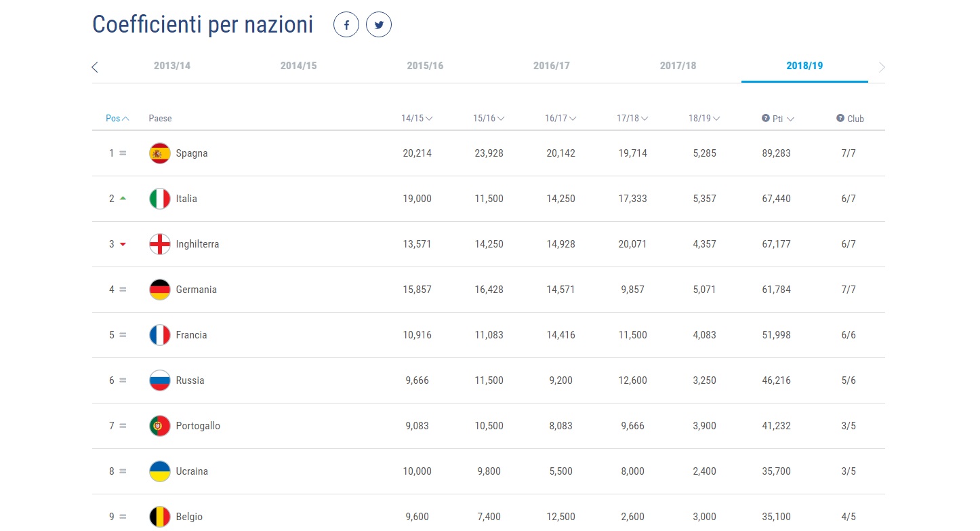
Task: Click the Italy flag icon
Action: tap(160, 199)
